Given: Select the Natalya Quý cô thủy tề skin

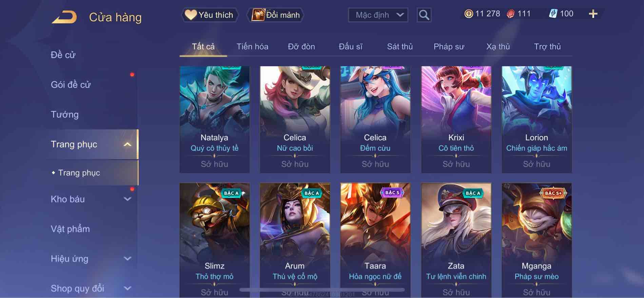Looking at the screenshot, I should tap(214, 119).
